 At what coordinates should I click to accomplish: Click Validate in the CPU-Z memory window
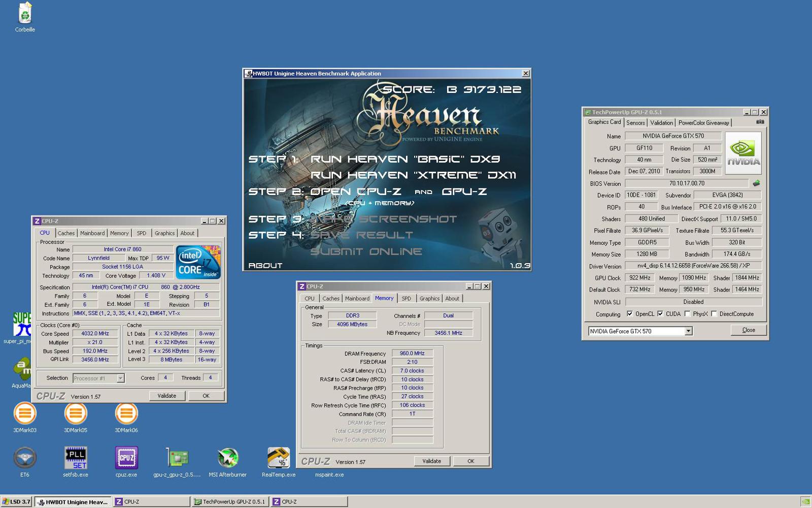[x=432, y=461]
